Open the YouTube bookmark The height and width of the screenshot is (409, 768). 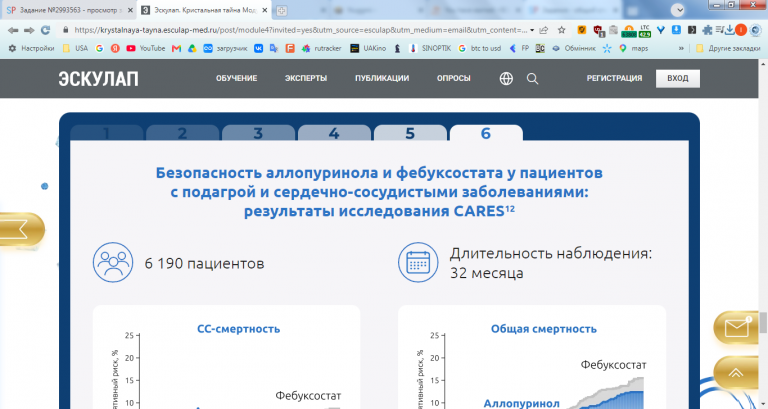[146, 48]
